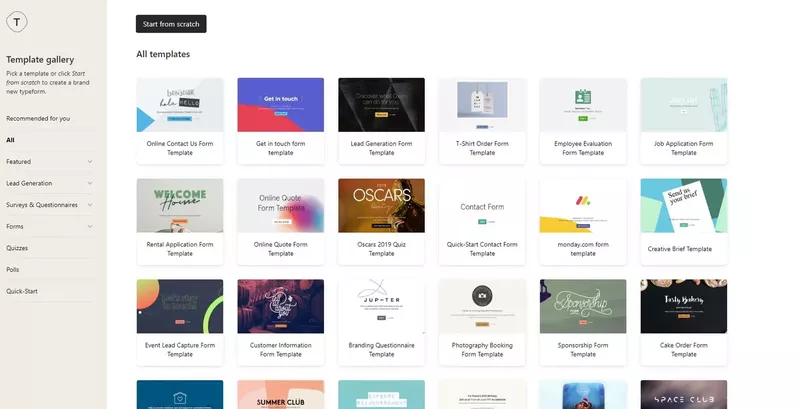Open the Quick-Start category
This screenshot has height=409, width=800.
[22, 292]
